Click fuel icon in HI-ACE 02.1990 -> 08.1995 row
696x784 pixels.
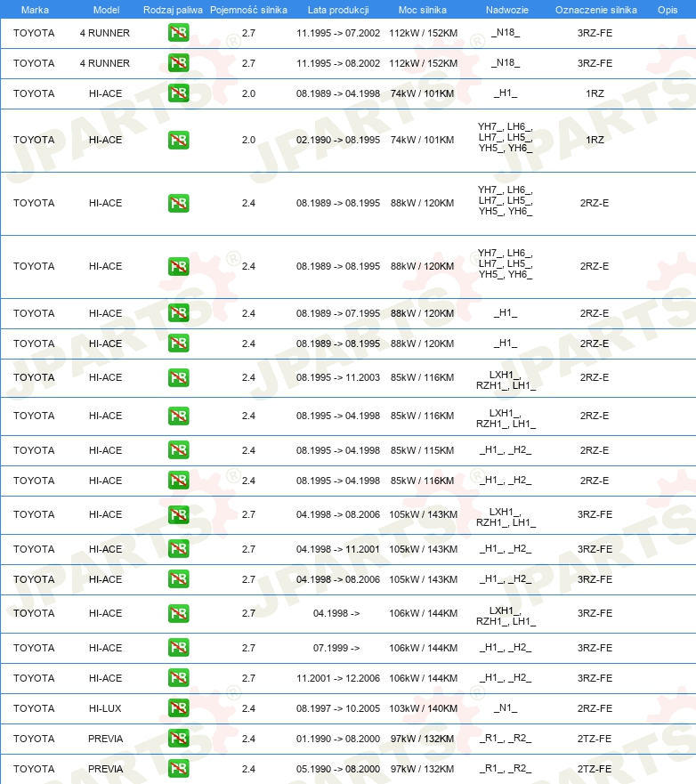click(179, 140)
